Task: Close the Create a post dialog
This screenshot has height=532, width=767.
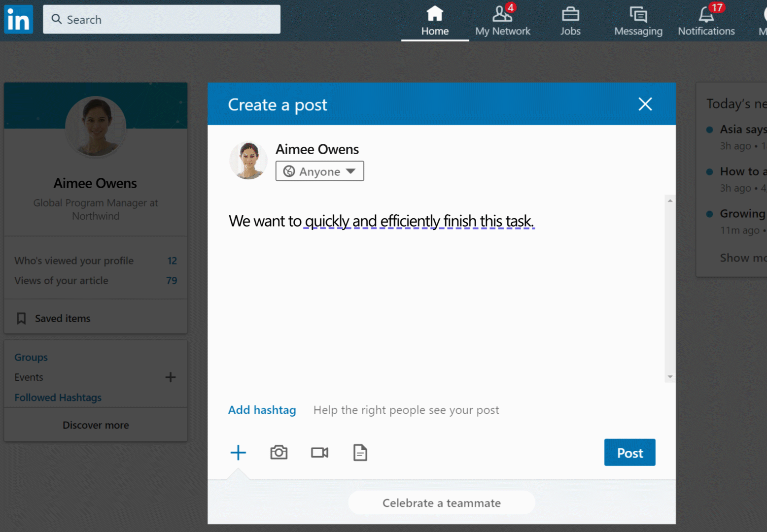Action: coord(645,104)
